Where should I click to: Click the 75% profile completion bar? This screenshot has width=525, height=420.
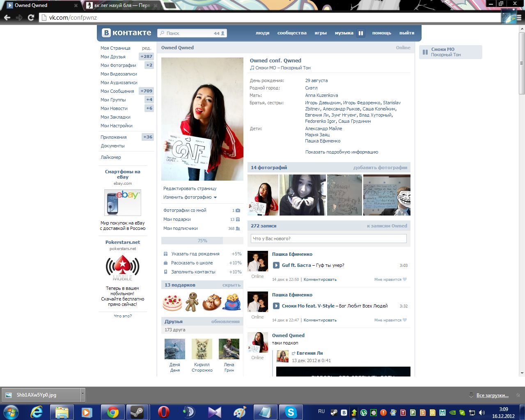[202, 241]
